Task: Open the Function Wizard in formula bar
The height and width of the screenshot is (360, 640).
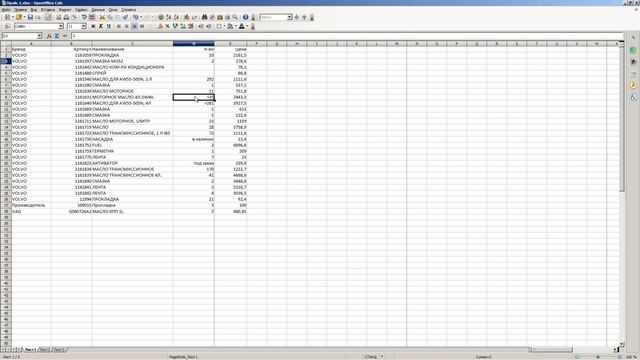Action: [x=49, y=36]
